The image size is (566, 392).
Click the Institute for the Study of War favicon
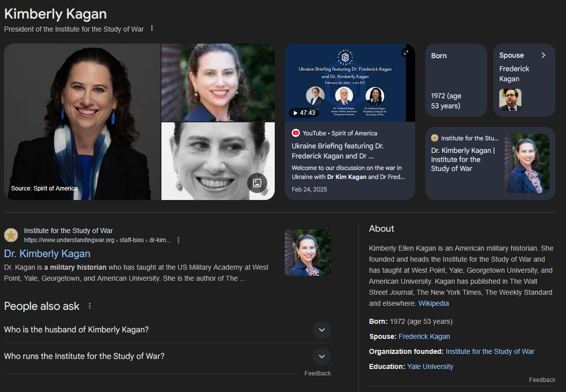[x=11, y=235]
